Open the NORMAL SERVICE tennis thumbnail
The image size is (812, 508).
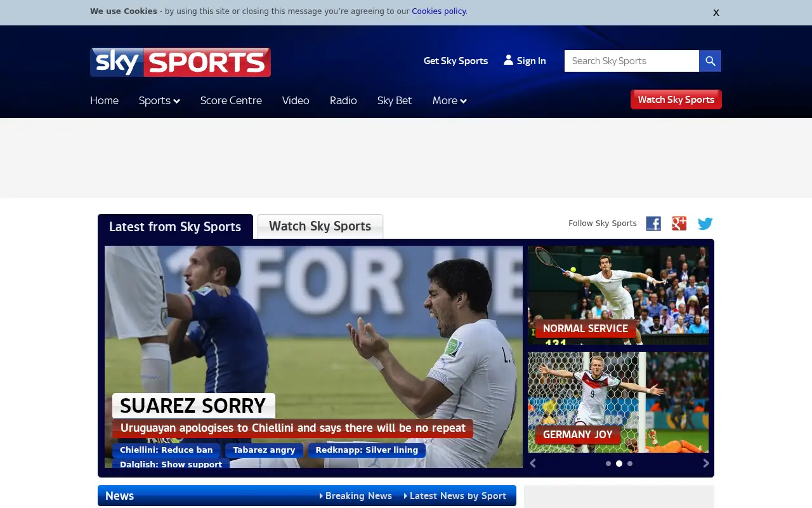coord(618,295)
